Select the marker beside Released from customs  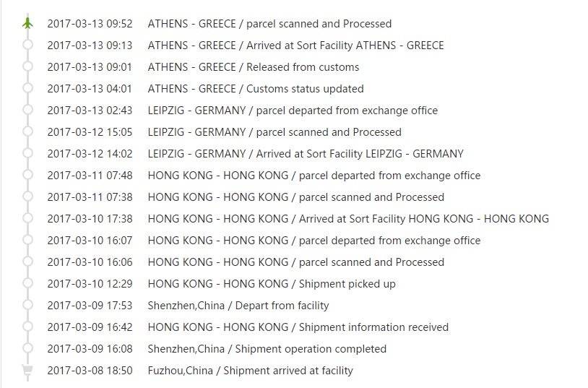click(27, 66)
